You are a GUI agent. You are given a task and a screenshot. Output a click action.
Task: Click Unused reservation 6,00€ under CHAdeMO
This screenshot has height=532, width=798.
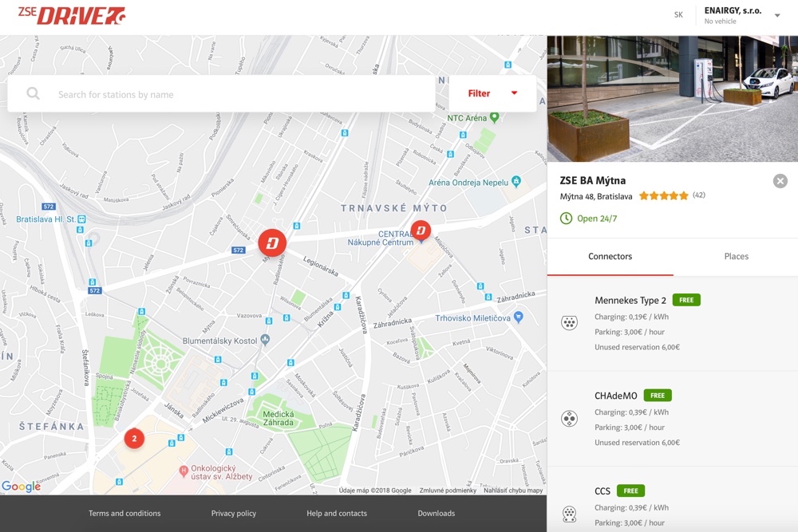pyautogui.click(x=637, y=443)
